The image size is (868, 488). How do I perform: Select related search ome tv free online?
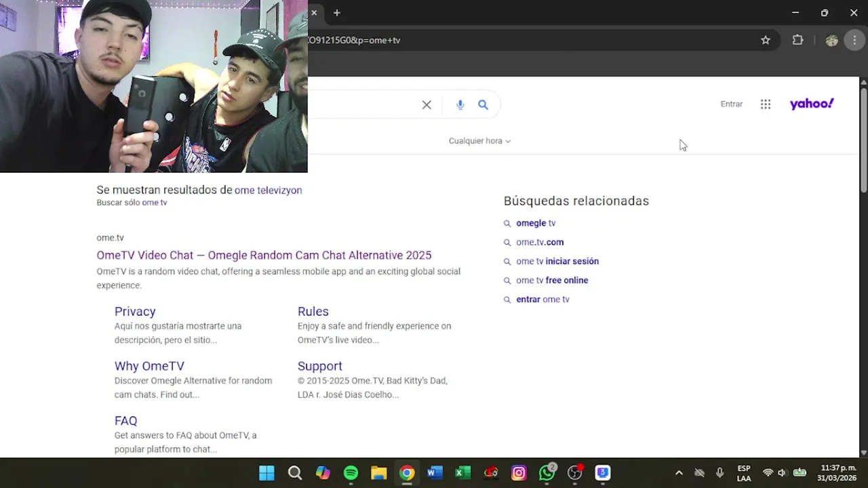552,280
